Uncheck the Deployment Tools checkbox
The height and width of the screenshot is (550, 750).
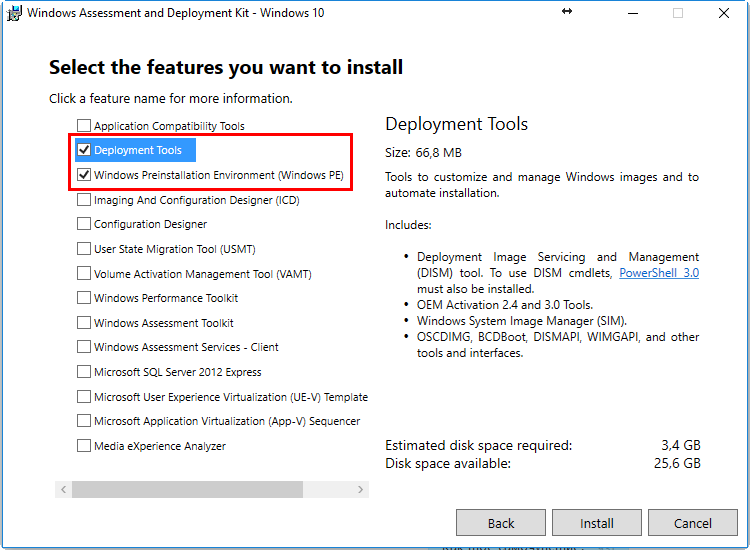point(84,151)
